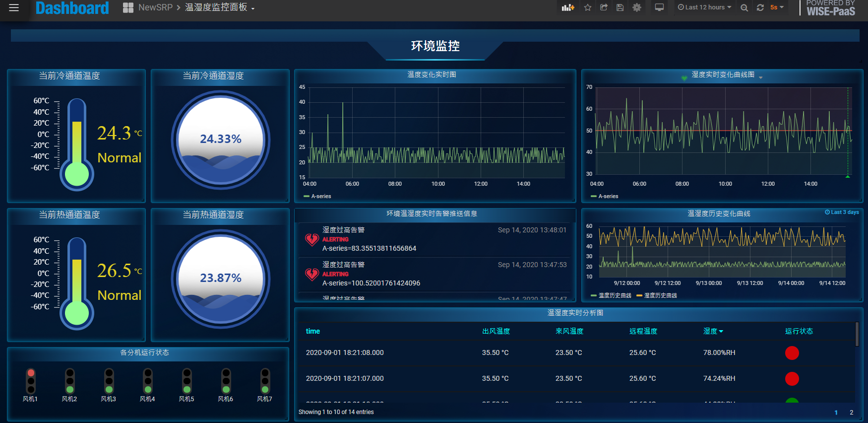Expand the 5s refresh interval dropdown

pos(777,7)
